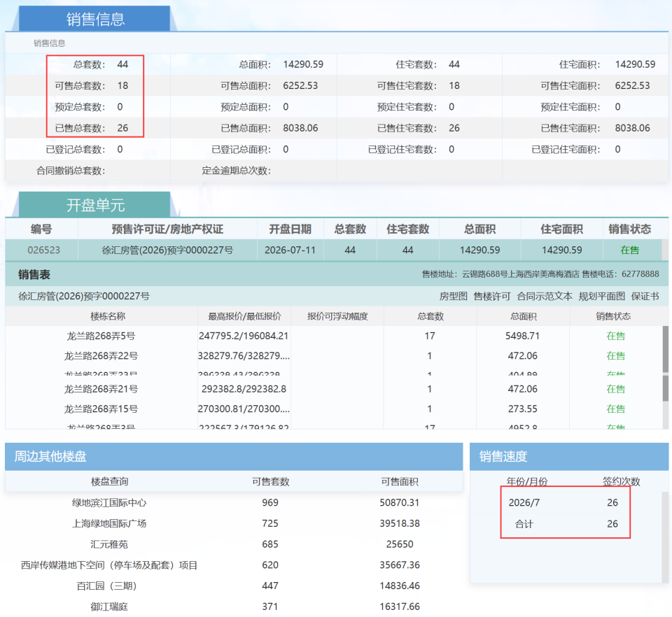Click the 最高报价/最低报价 column header
The image size is (672, 617).
point(244,316)
